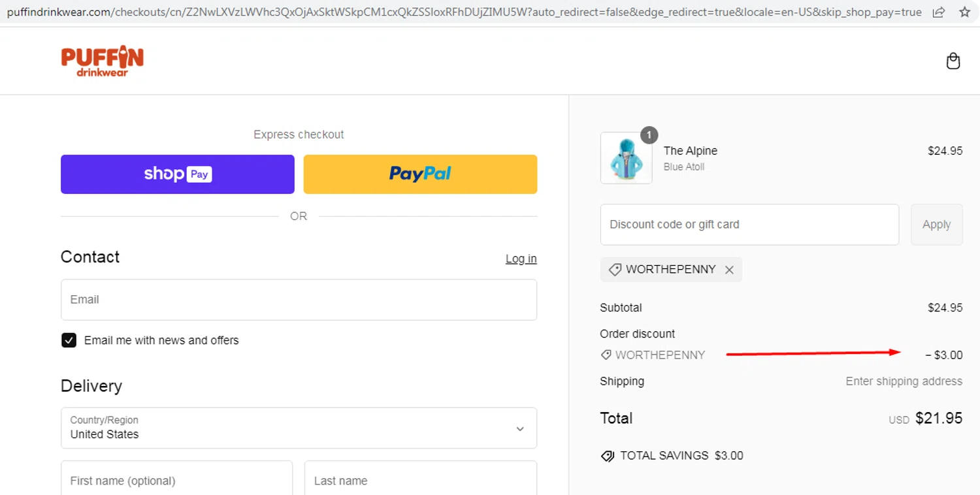
Task: Click the browser address bar URL
Action: pos(464,12)
